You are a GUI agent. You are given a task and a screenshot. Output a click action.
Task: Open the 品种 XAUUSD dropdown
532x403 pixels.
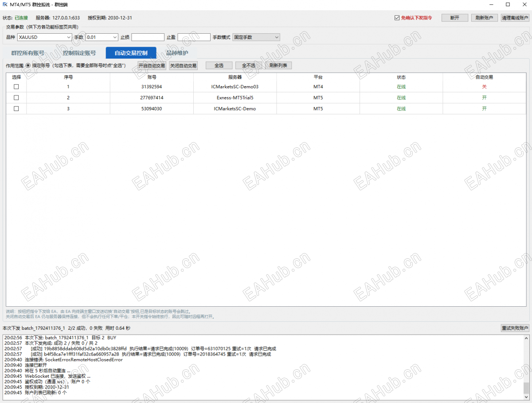(x=44, y=37)
